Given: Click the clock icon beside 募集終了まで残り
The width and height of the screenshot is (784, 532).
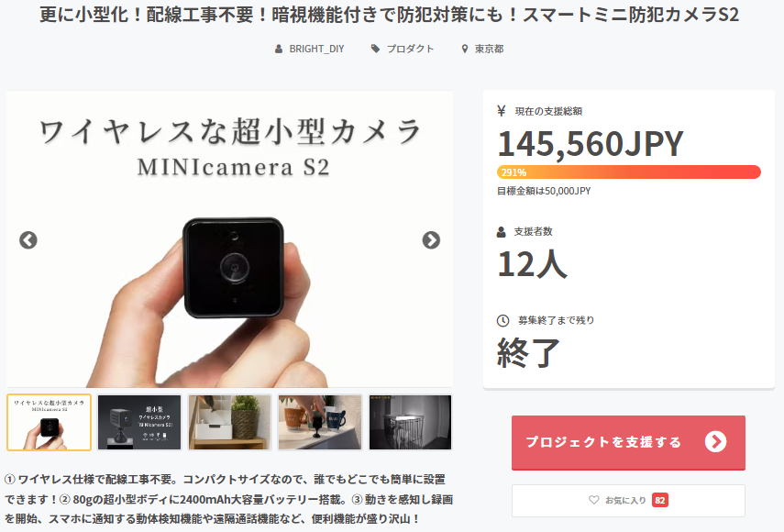Looking at the screenshot, I should point(502,320).
